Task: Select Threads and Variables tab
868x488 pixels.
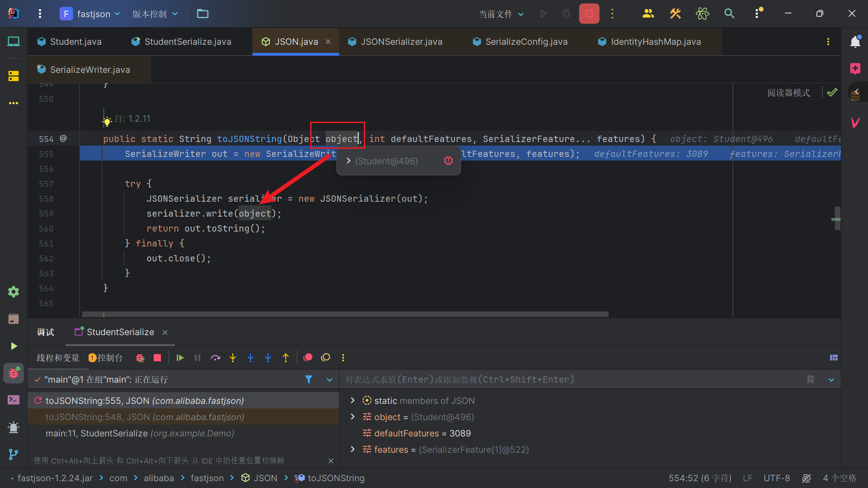Action: click(x=58, y=358)
